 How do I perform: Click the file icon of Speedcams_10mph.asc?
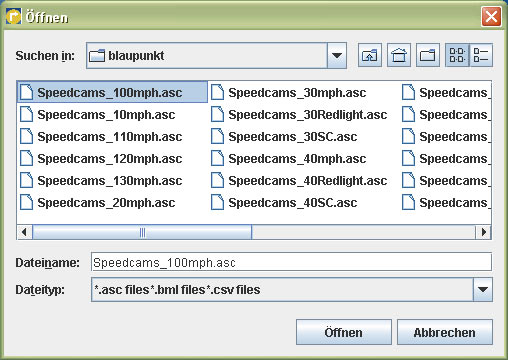[26, 114]
